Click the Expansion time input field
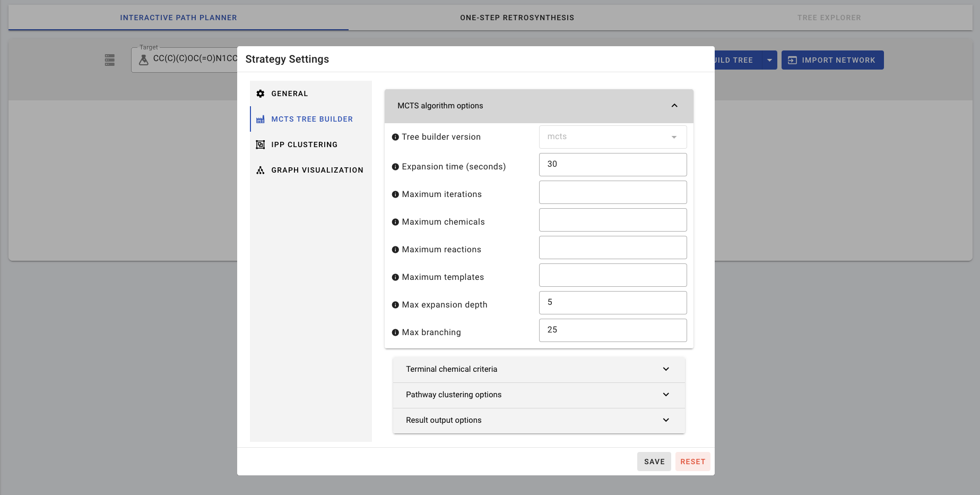The width and height of the screenshot is (980, 495). [613, 165]
